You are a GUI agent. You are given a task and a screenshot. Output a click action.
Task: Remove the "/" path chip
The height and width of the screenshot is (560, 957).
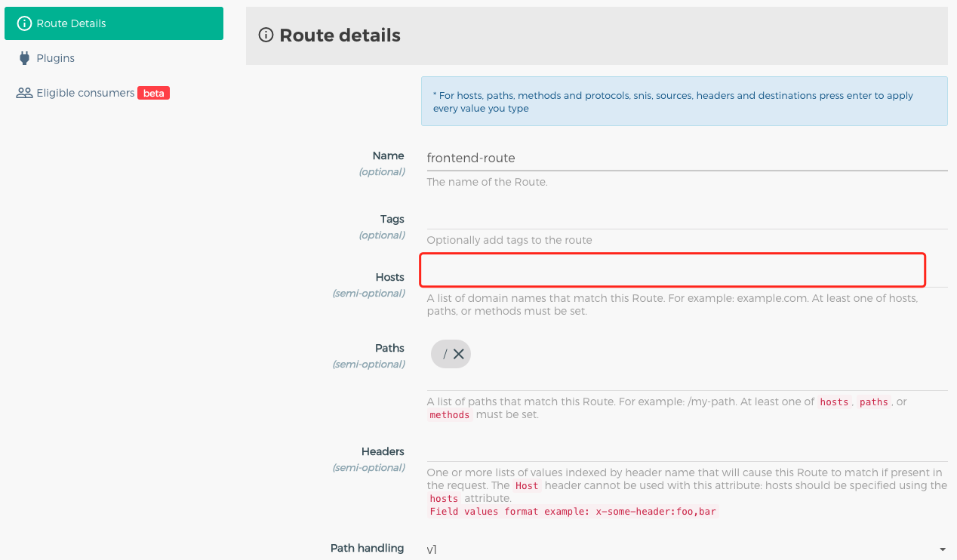(x=458, y=354)
